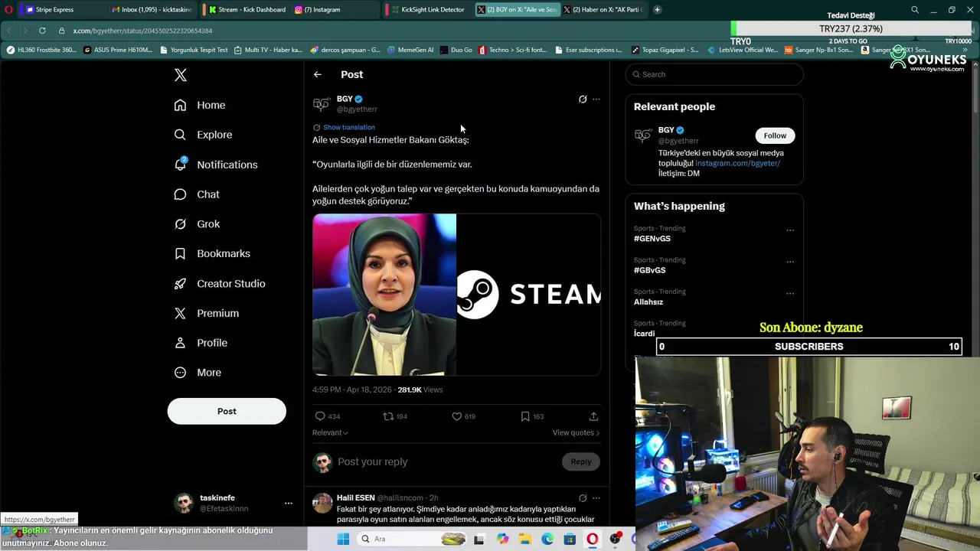Screen dimensions: 980x551
Task: Click the repost icon with 194 reposts
Action: pos(388,416)
